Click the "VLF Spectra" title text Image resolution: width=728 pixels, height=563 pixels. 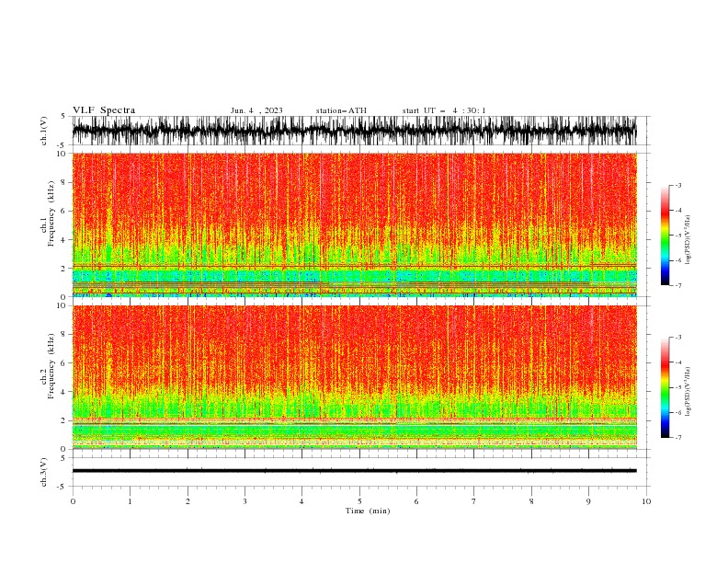[104, 110]
